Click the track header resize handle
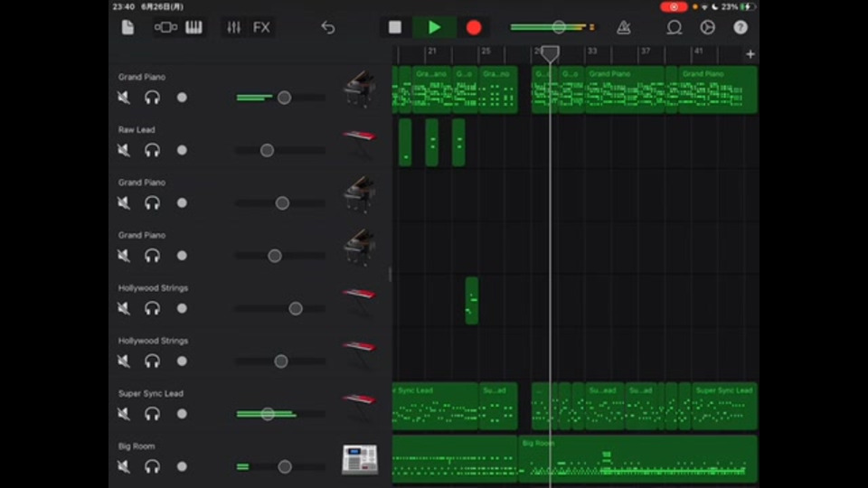Viewport: 868px width, 488px height. [391, 274]
